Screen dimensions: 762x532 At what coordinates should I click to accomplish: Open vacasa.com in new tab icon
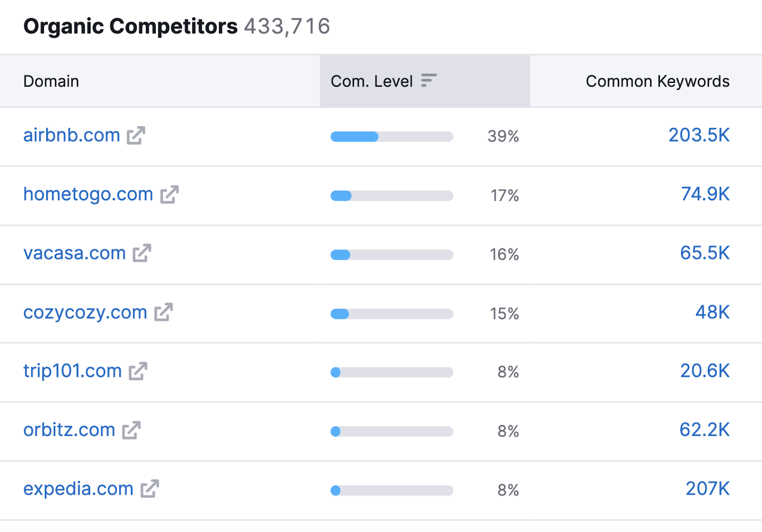(x=141, y=253)
